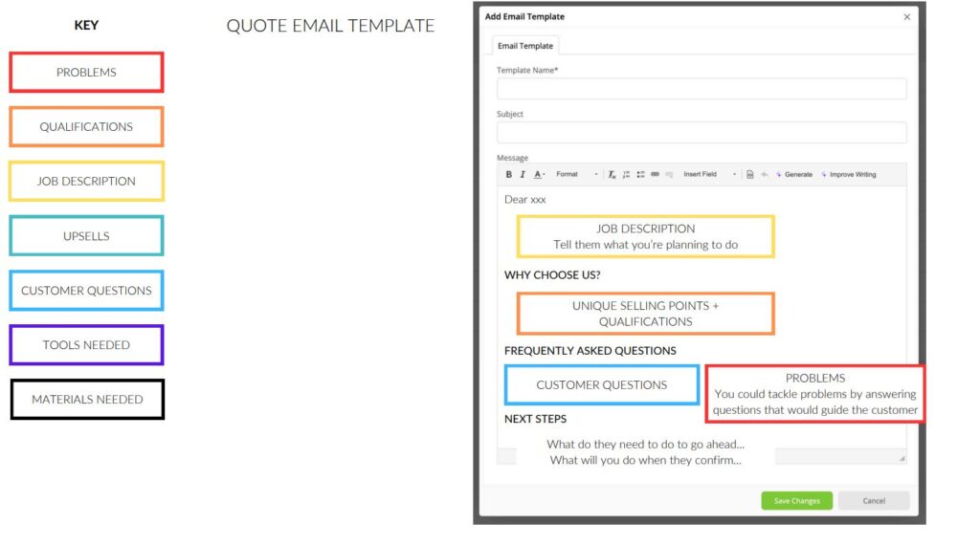
Task: Select the Email Template tab
Action: [525, 46]
